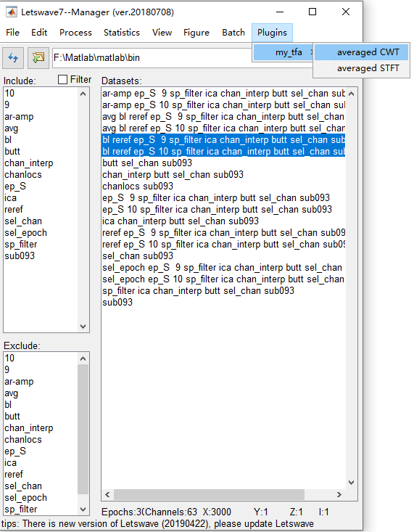Open the browse folder toolbar icon
This screenshot has height=532, width=414.
pos(38,57)
